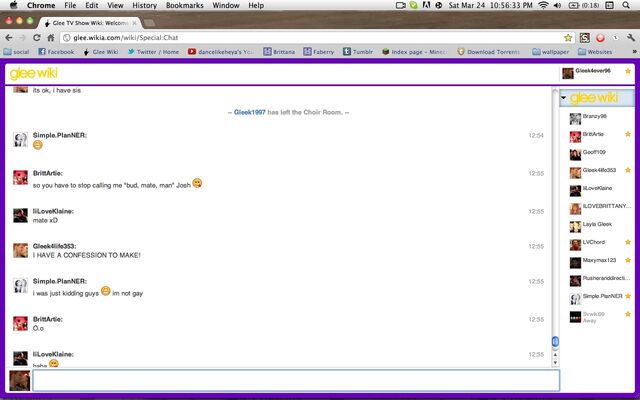Select the Glee TV Show Wiki tab
This screenshot has width=640, height=400.
coord(89,23)
